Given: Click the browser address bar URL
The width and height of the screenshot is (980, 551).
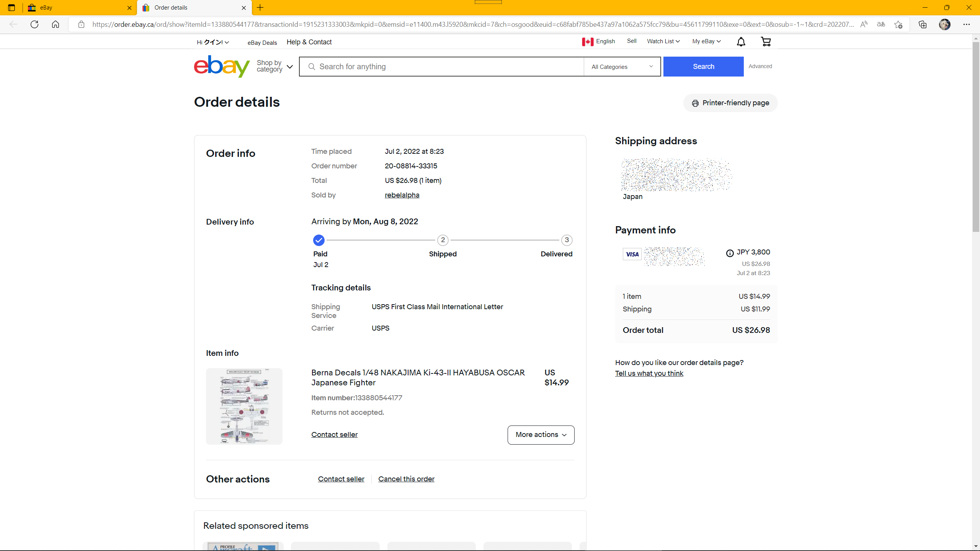Looking at the screenshot, I should (x=472, y=24).
